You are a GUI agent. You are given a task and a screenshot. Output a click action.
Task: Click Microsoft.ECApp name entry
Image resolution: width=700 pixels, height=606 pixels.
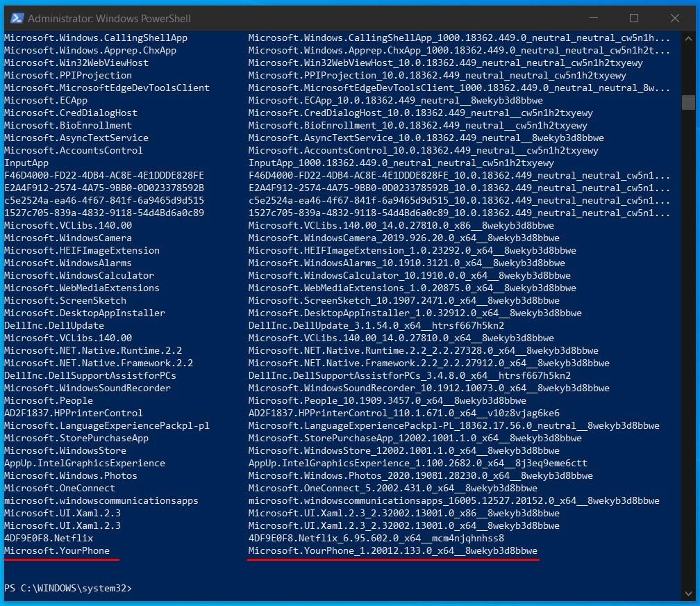[x=46, y=100]
